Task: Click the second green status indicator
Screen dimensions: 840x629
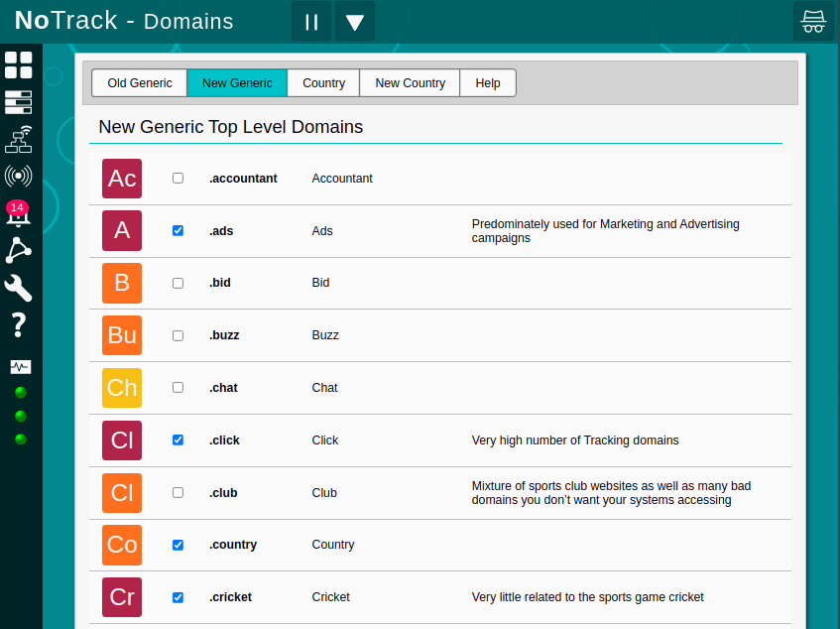Action: pos(21,417)
